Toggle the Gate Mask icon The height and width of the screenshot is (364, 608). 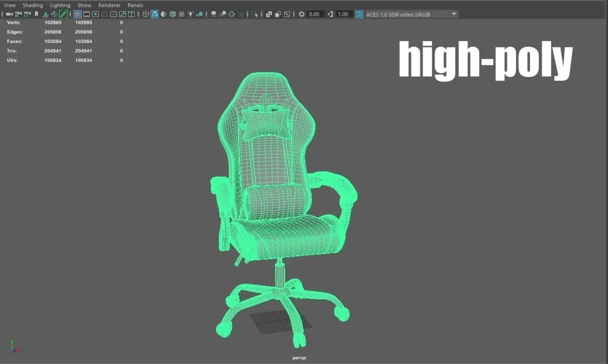pos(104,14)
